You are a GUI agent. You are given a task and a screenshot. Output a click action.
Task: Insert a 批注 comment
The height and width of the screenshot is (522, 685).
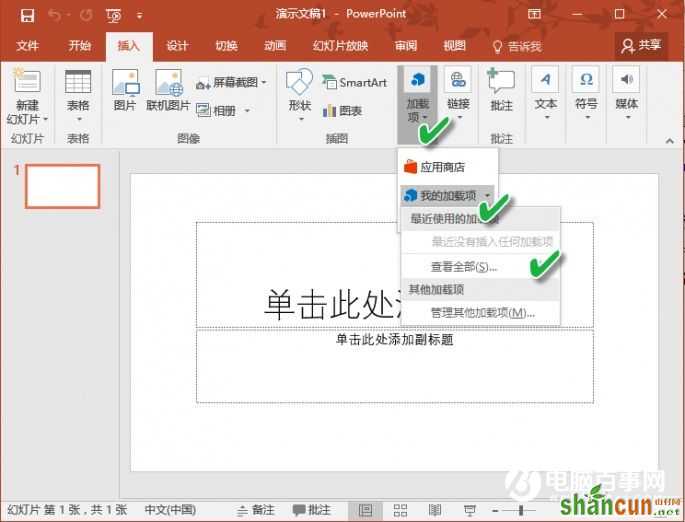(x=501, y=90)
